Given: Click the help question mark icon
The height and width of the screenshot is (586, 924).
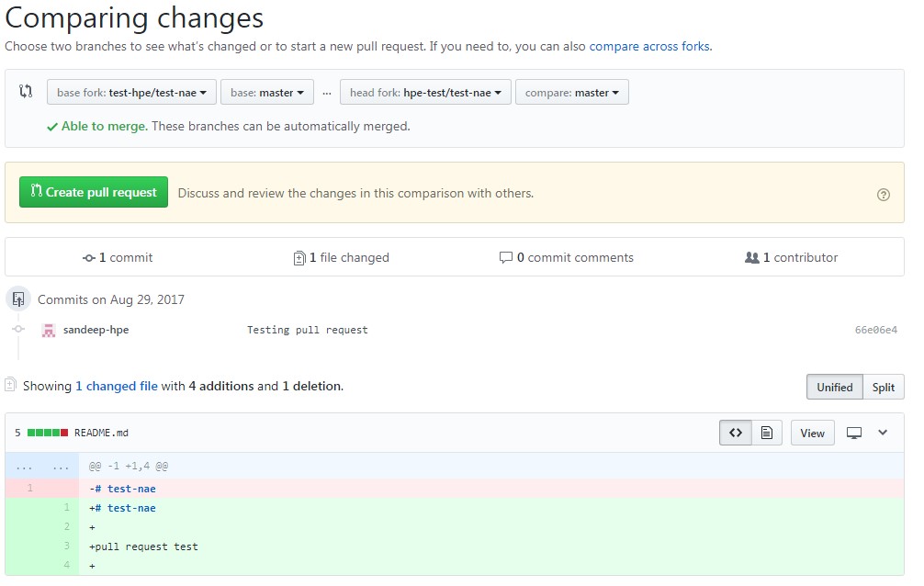Looking at the screenshot, I should coord(883,195).
